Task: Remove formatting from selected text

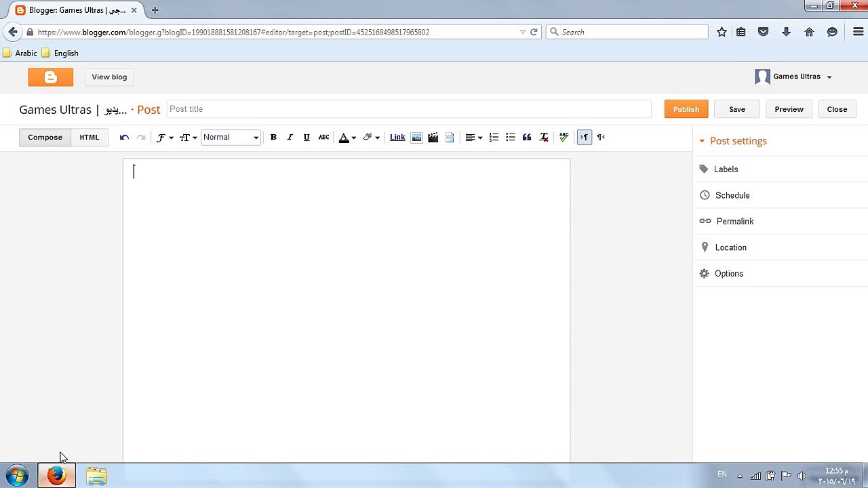Action: click(544, 138)
